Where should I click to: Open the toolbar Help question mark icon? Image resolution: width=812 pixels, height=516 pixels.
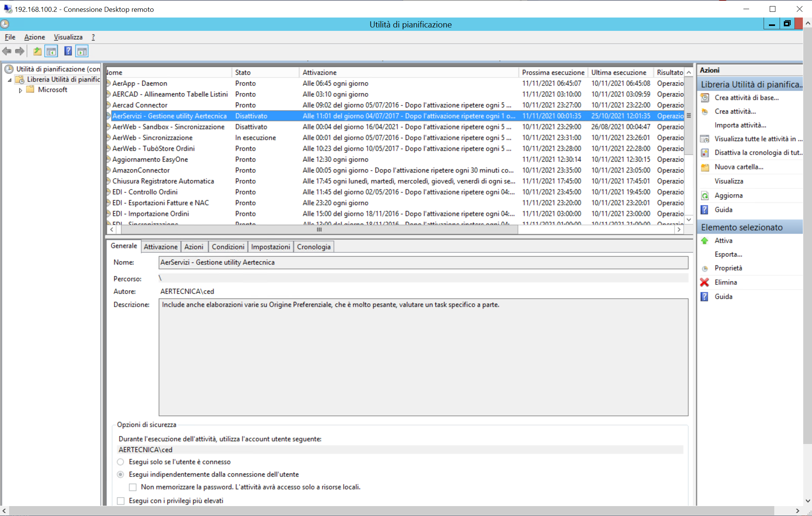coord(68,51)
